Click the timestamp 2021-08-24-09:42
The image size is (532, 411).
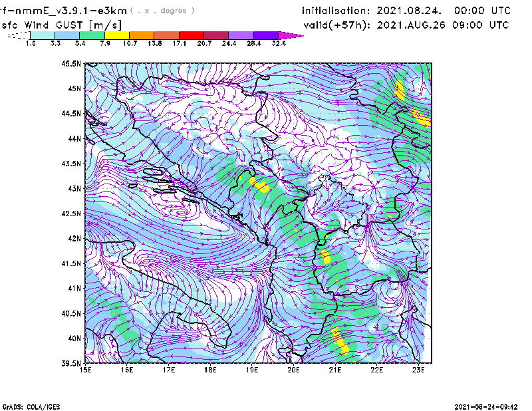[486, 407]
